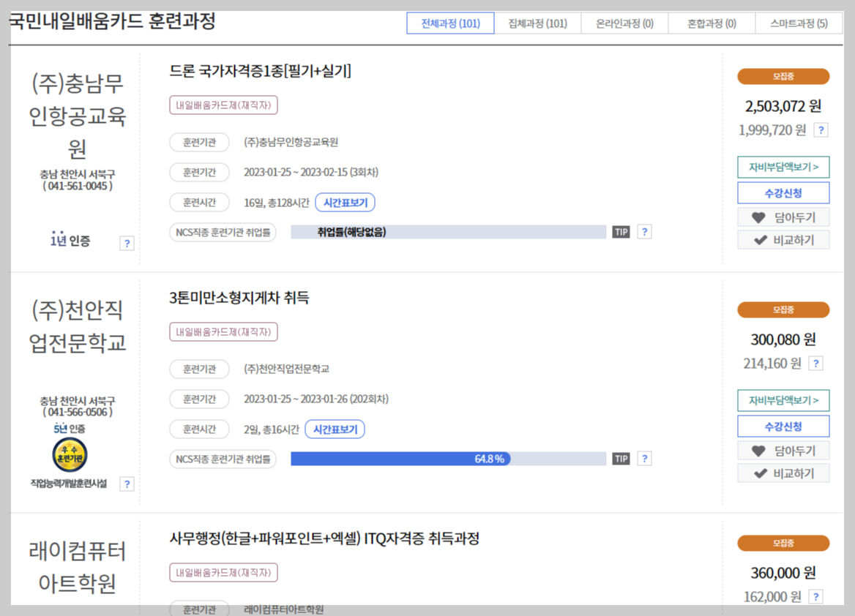Click the text 16일, 총128시간

point(277,203)
